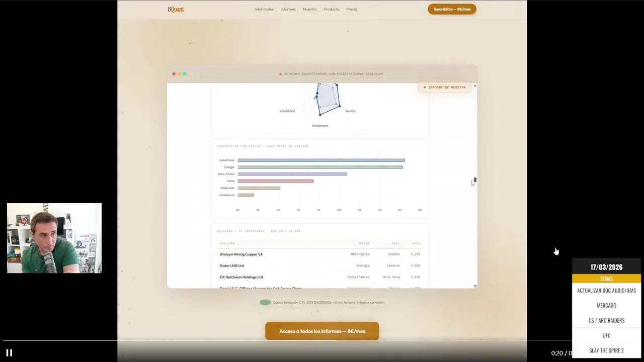Screen dimensions: 644x362
Task: Click the Quality radar label
Action: 350,111
